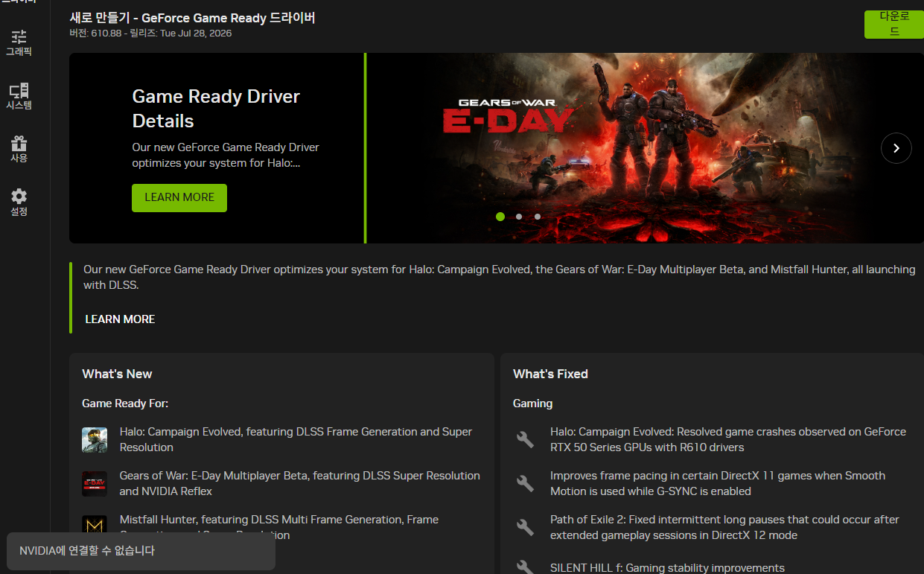Advance the banner with the next arrow
The width and height of the screenshot is (924, 574).
[x=896, y=148]
